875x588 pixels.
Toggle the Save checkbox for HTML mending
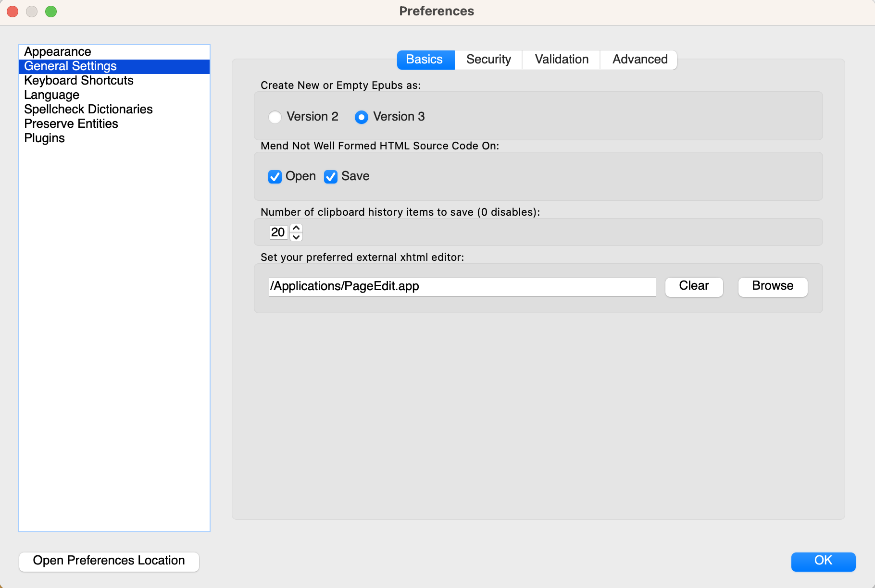[x=331, y=177]
